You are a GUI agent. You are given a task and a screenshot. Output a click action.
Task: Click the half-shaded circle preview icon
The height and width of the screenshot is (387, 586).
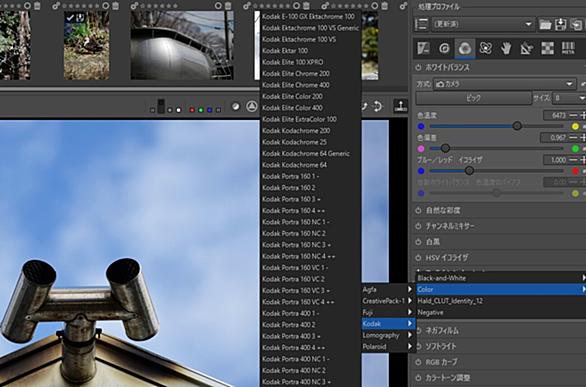(235, 107)
